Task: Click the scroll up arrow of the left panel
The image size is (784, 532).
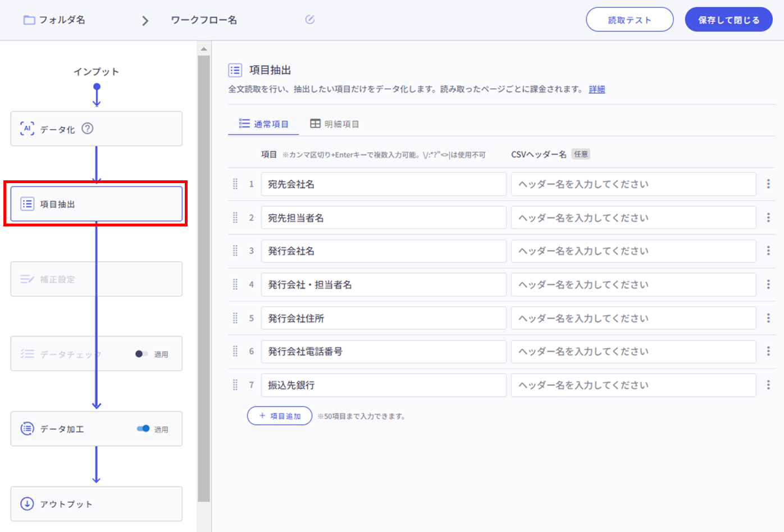Action: pos(204,49)
